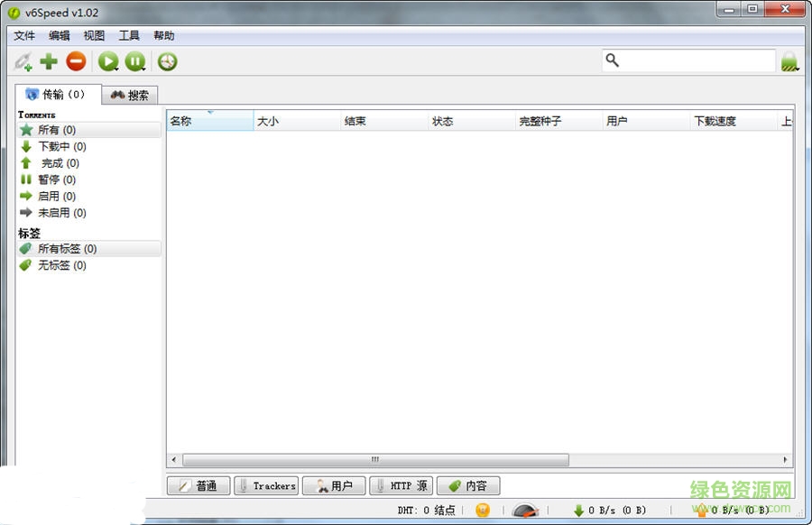Viewport: 812px width, 525px height.
Task: Expand the play button dropdown arrow
Action: 115,70
